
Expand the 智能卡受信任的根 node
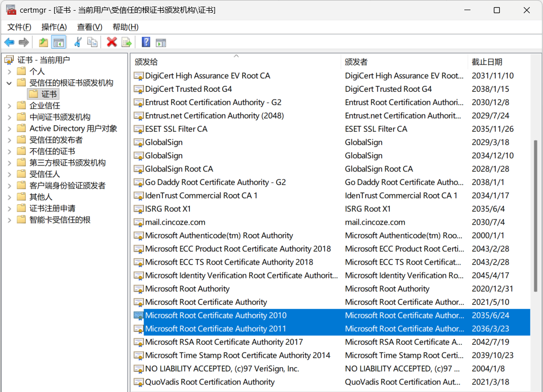click(9, 220)
